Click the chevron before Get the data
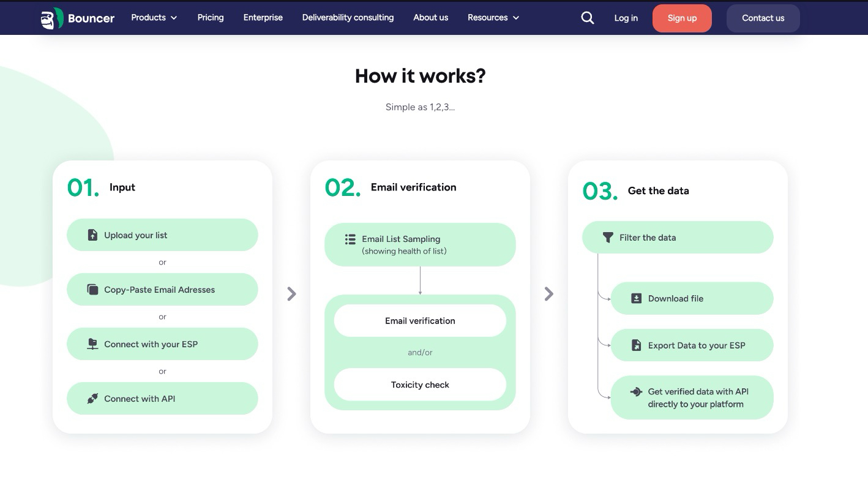The height and width of the screenshot is (501, 868). (x=549, y=294)
